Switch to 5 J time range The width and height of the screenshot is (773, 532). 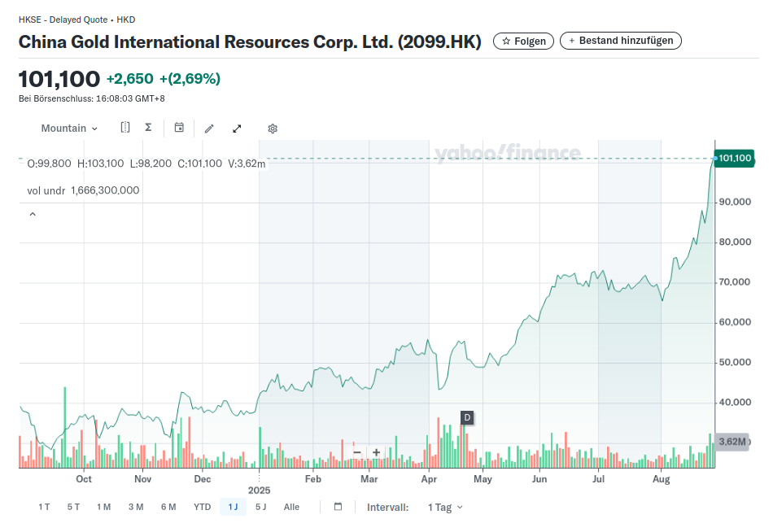260,507
